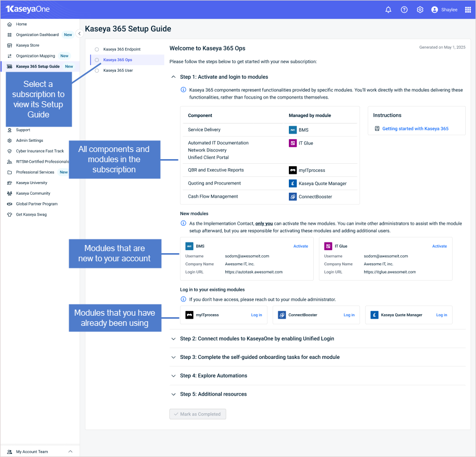476x457 pixels.
Task: Click the KaseyaOne logo
Action: 27,9
